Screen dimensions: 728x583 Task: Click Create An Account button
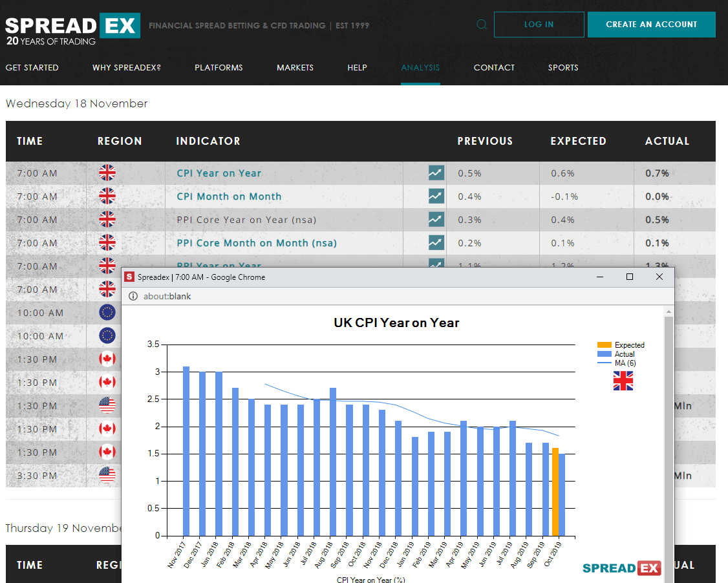point(652,25)
